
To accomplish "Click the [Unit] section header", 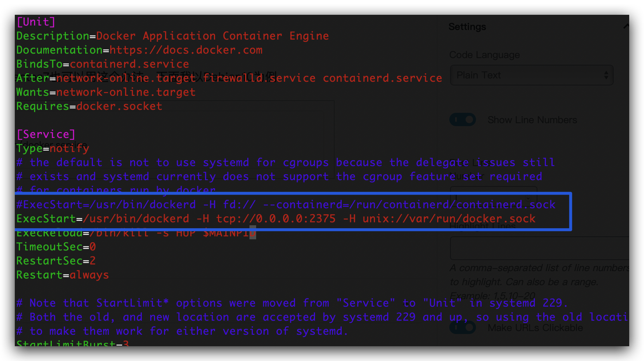I will pyautogui.click(x=36, y=22).
